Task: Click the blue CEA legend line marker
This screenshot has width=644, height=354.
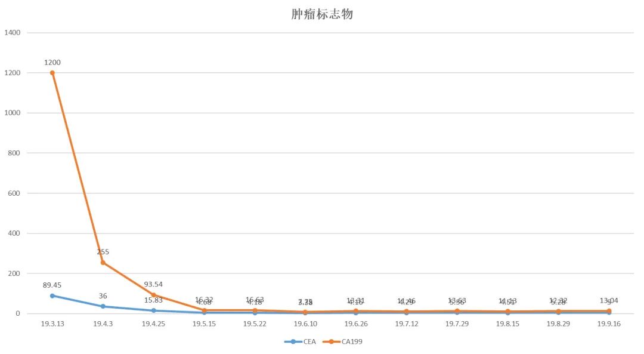Action: pyautogui.click(x=293, y=341)
